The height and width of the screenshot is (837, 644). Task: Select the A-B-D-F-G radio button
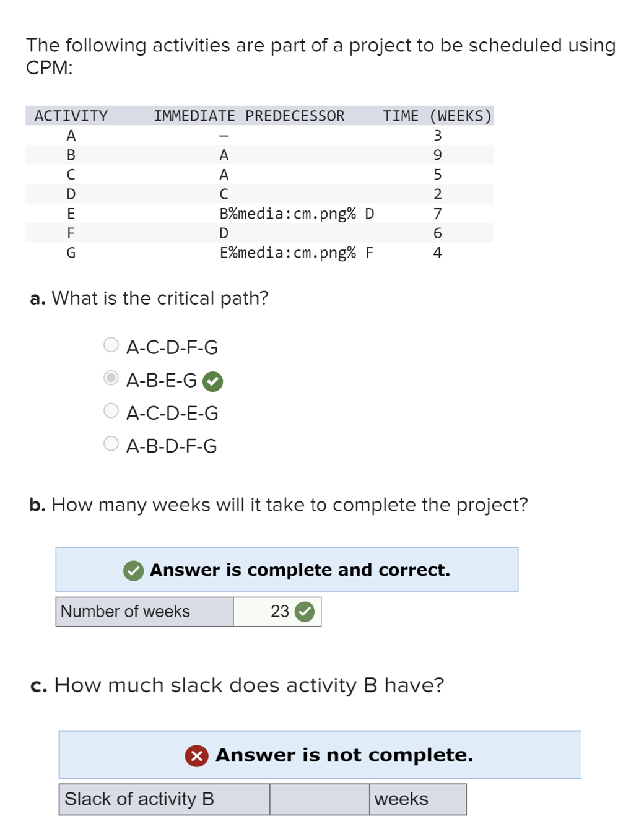click(x=111, y=443)
